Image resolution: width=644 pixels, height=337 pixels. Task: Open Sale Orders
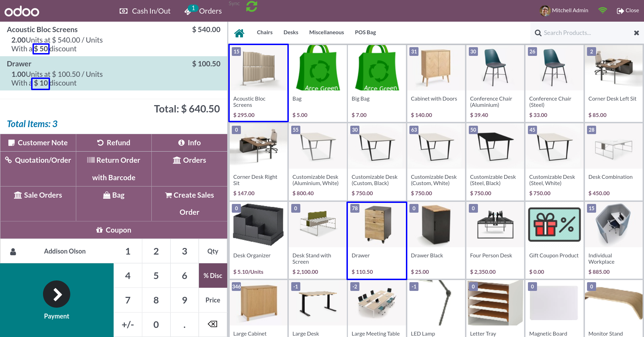tap(38, 204)
